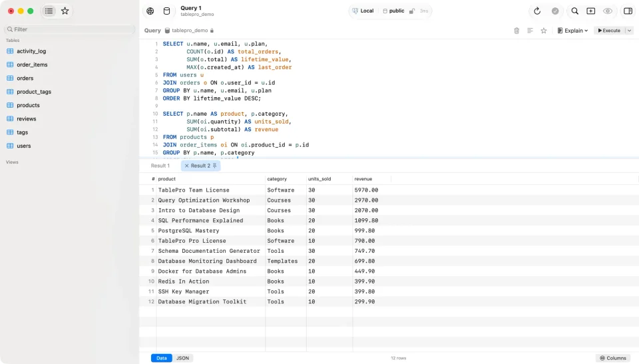The image size is (639, 364).
Task: Click the Local connection badge
Action: [x=363, y=11]
